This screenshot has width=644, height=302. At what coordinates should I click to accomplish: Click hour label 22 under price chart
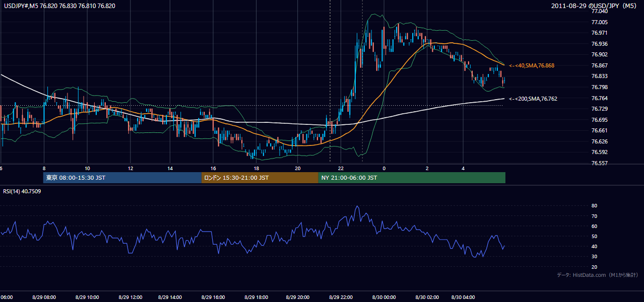pyautogui.click(x=341, y=169)
